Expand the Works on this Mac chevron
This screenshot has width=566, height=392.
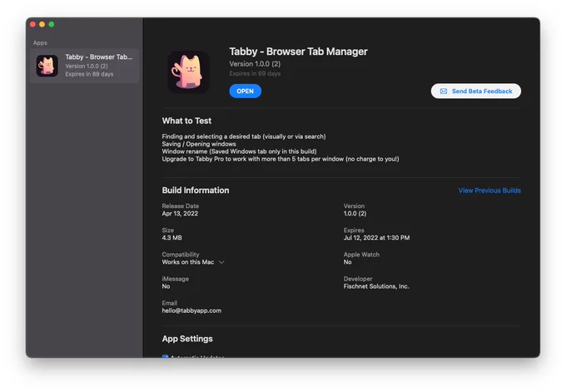[221, 262]
